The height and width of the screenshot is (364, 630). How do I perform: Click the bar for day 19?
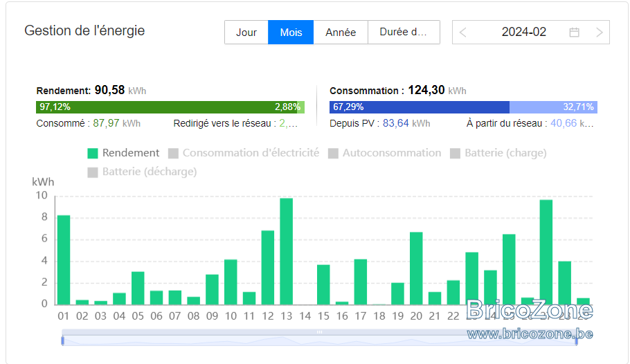[x=398, y=293]
